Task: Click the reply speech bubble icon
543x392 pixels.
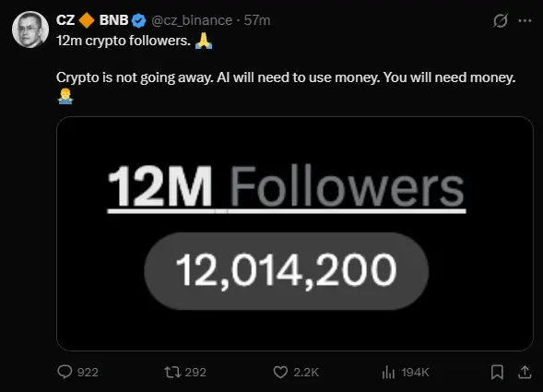Action: [65, 372]
